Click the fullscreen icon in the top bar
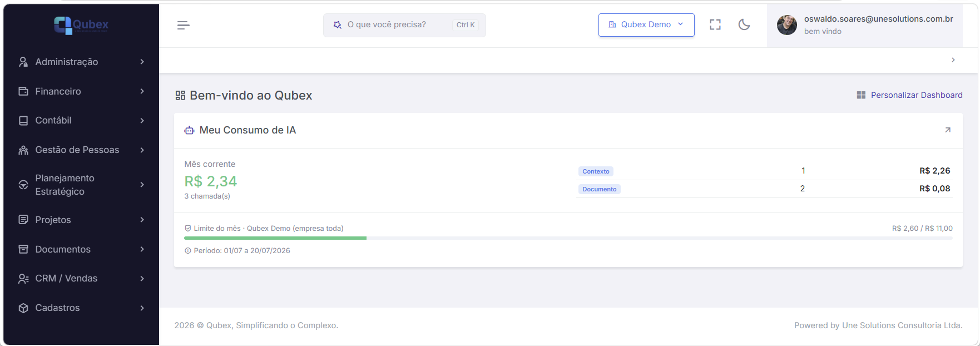The height and width of the screenshot is (346, 980). pos(715,24)
